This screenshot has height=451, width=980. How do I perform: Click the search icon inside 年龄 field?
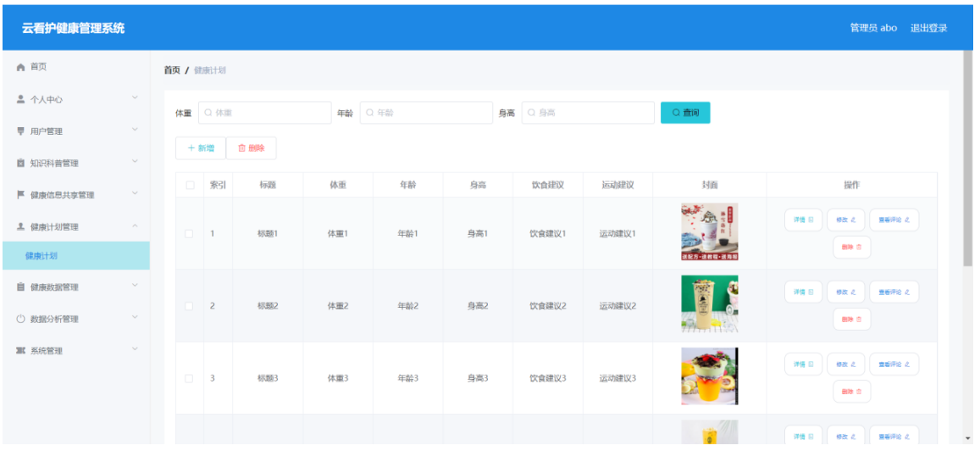(x=369, y=113)
